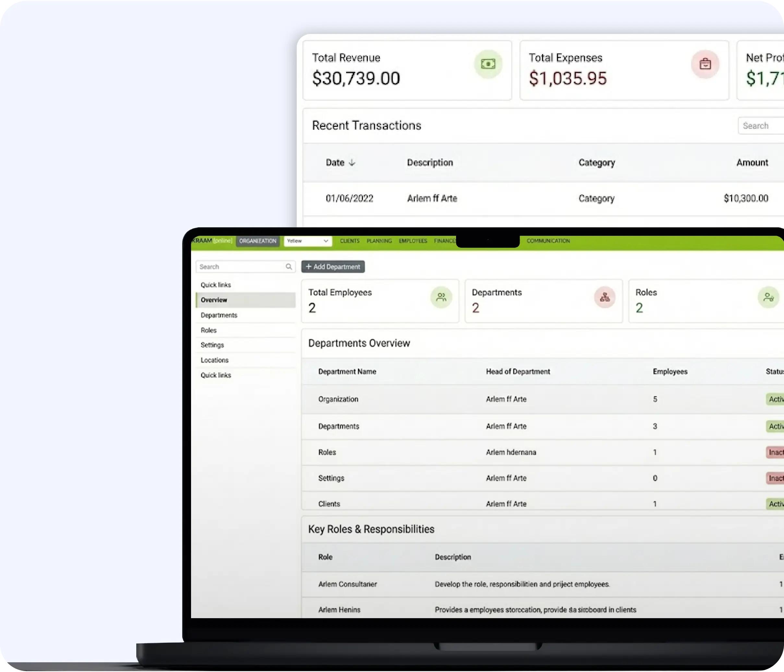The image size is (784, 672).
Task: Open the Yellow organization dropdown
Action: click(308, 241)
